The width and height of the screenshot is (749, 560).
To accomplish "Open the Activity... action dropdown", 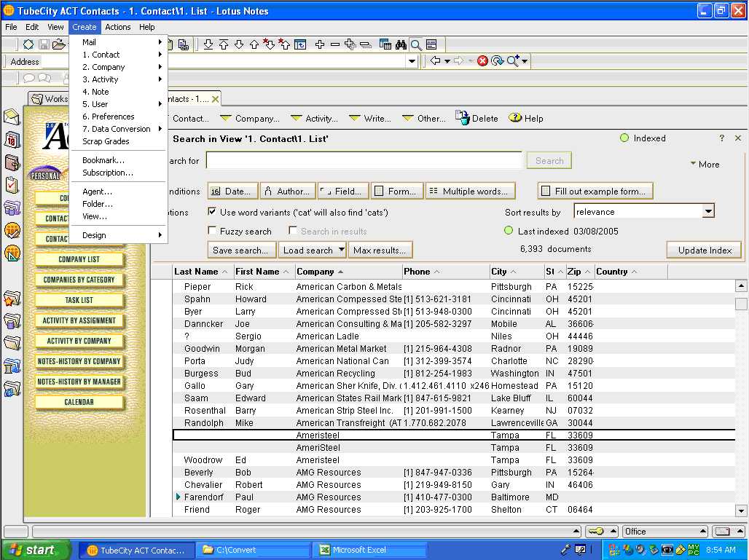I will tap(314, 119).
